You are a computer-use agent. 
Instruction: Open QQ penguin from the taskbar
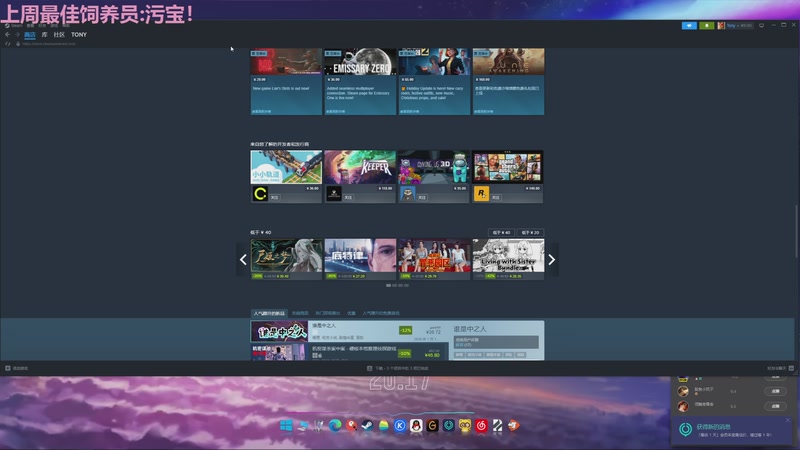click(x=416, y=426)
